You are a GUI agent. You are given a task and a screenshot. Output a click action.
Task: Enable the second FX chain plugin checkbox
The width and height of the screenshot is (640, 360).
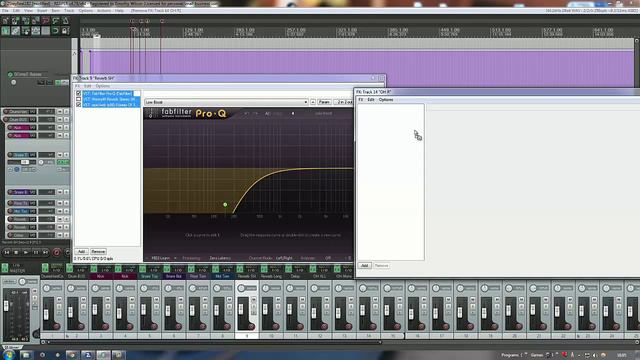[x=78, y=99]
